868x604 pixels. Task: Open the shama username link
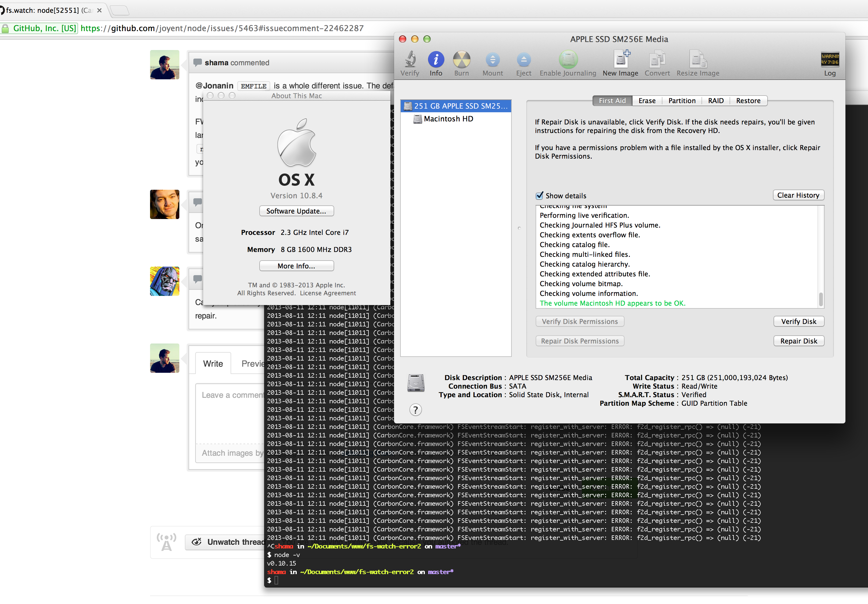tap(216, 63)
